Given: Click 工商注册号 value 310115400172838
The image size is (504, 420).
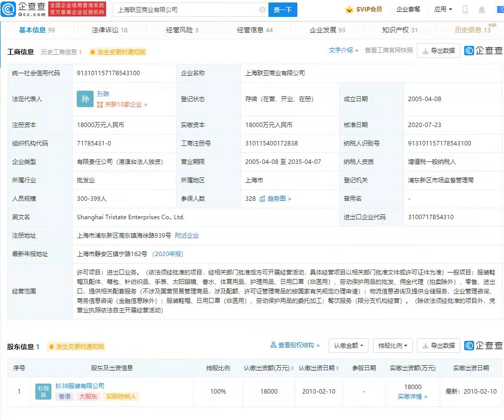Looking at the screenshot, I should pyautogui.click(x=271, y=143).
